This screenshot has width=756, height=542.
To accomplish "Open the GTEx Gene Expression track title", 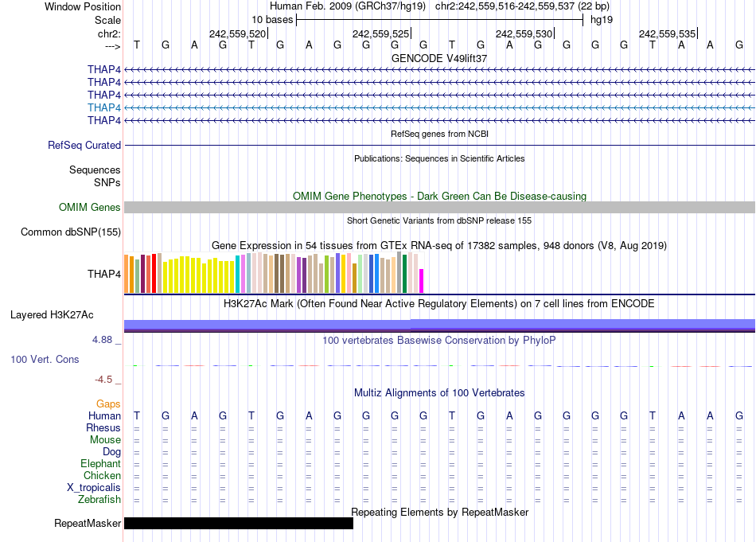I will pyautogui.click(x=439, y=245).
